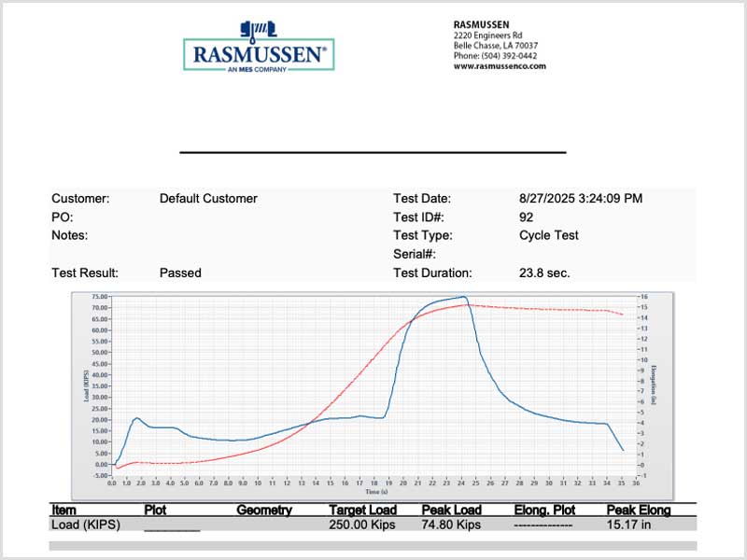Image resolution: width=747 pixels, height=560 pixels.
Task: Click the Geometry column header
Action: pos(264,510)
